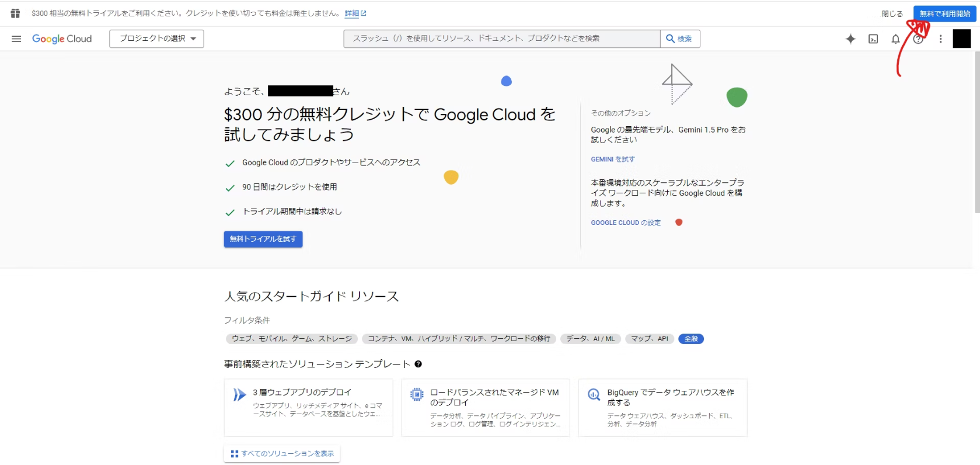Open GOOGLE CLOUD の設定 link
This screenshot has height=465, width=980.
tap(626, 223)
